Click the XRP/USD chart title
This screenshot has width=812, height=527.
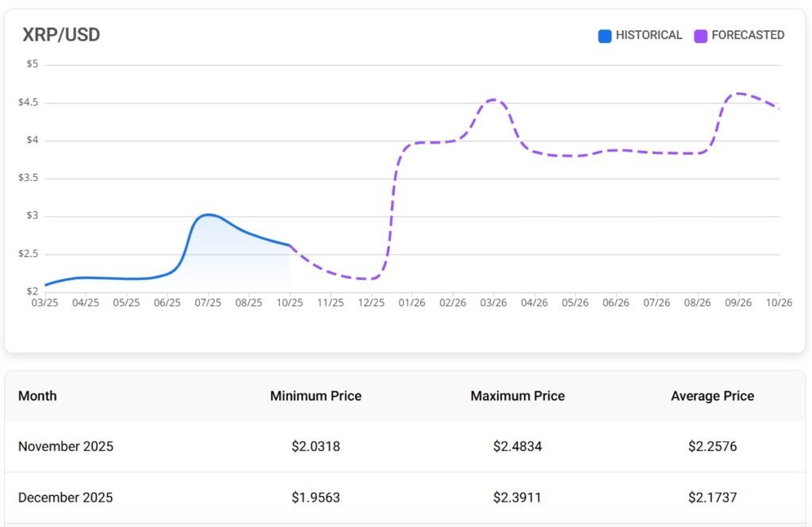pos(61,35)
